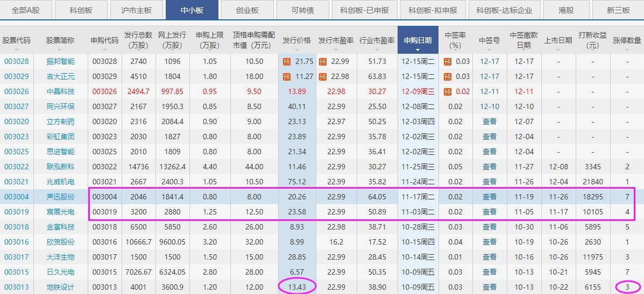Sort by 打新收益(元) column header
Viewport: 644px width, 294px height.
tap(593, 40)
